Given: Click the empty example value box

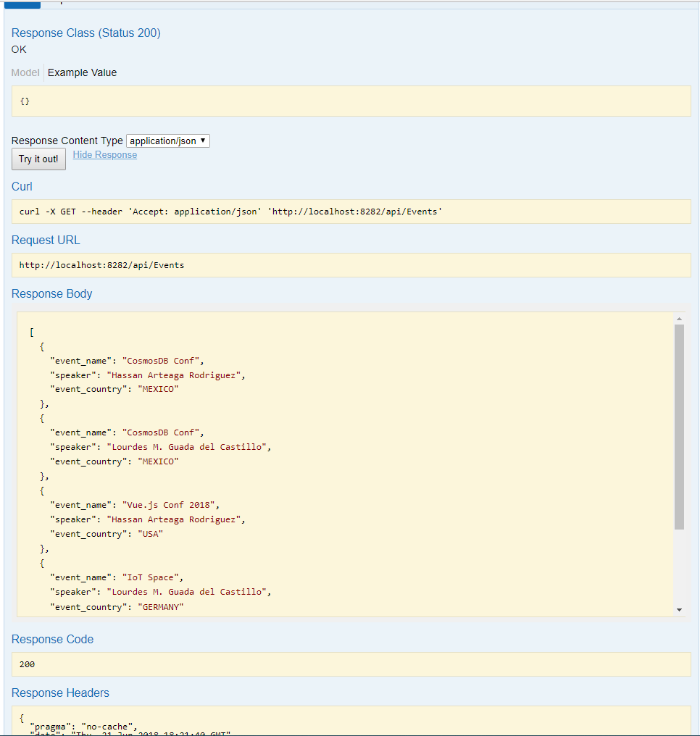Looking at the screenshot, I should click(351, 101).
